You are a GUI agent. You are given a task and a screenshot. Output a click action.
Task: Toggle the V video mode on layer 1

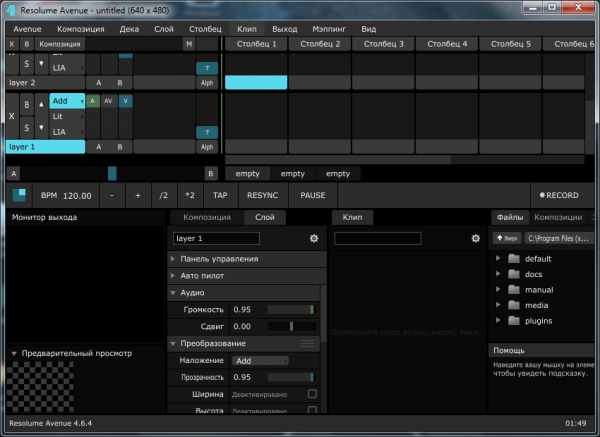pyautogui.click(x=125, y=101)
